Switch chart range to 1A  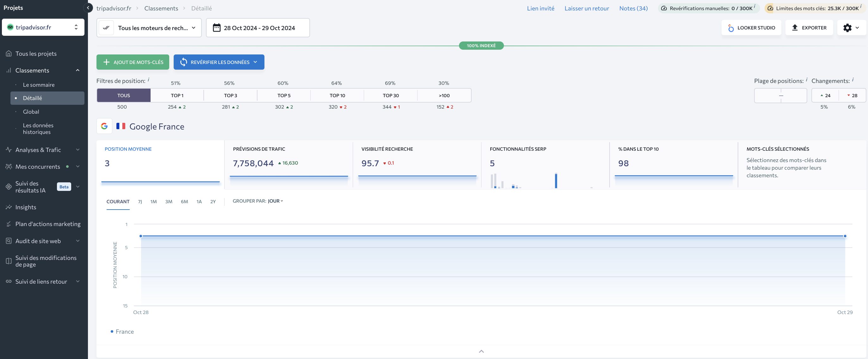(199, 202)
